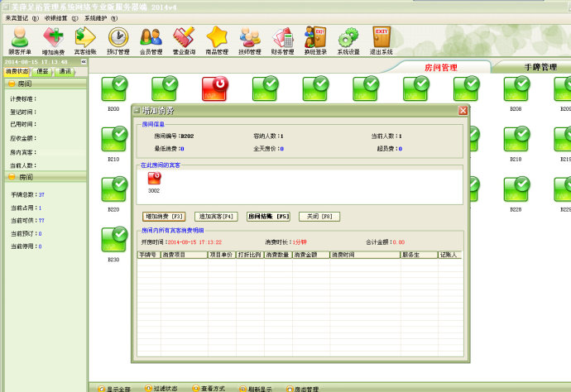
Task: Select room B210 icon
Action: [114, 139]
